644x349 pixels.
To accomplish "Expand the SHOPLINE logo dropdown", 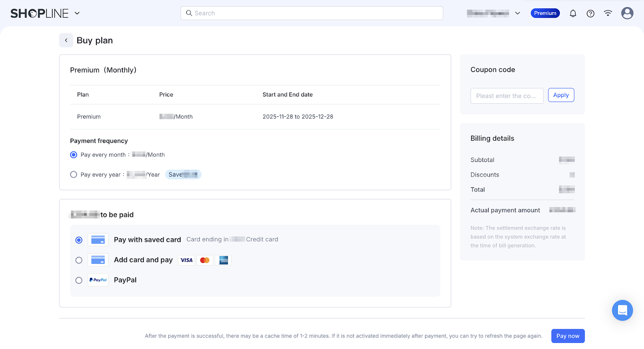I will point(77,13).
